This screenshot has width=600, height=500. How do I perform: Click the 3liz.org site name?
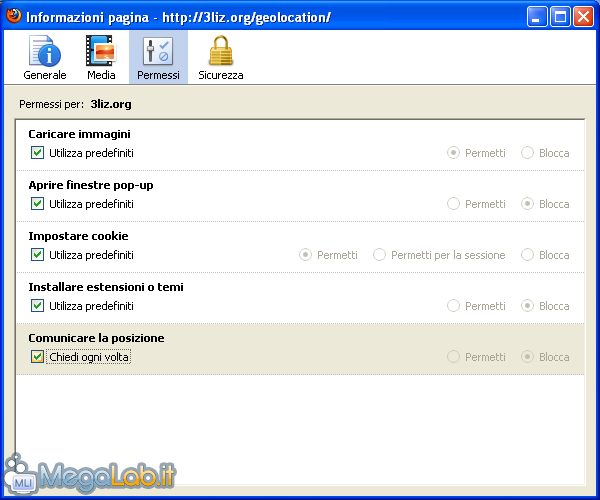(111, 104)
